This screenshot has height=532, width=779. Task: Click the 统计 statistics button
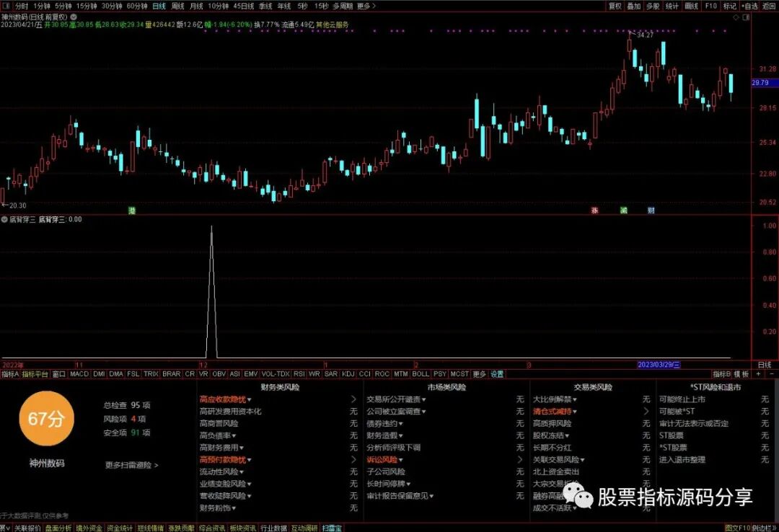(672, 6)
